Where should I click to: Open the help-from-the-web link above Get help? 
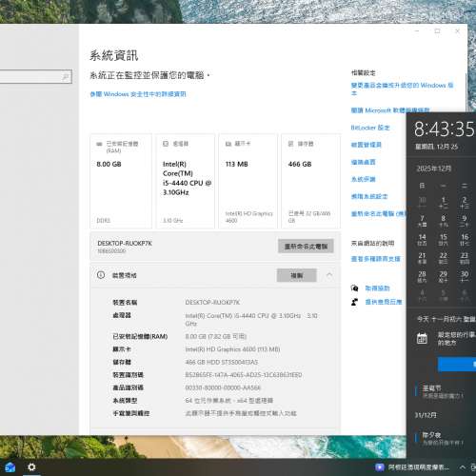click(375, 259)
